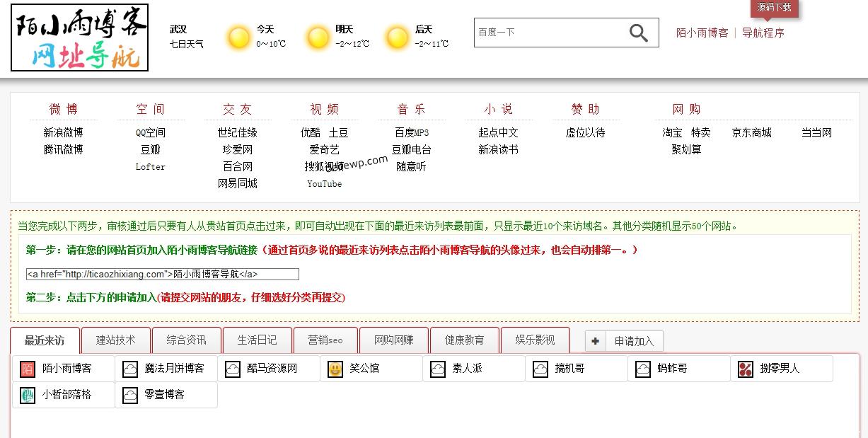Click the 魔法月饼博客 cloud icon
The image size is (868, 438).
coord(130,369)
